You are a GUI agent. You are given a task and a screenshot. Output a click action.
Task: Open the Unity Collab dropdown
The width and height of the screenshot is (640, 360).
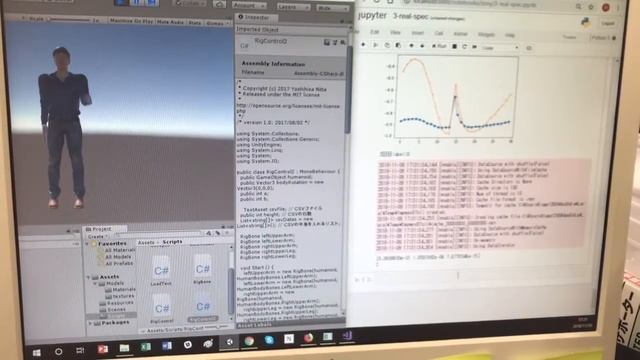(189, 4)
